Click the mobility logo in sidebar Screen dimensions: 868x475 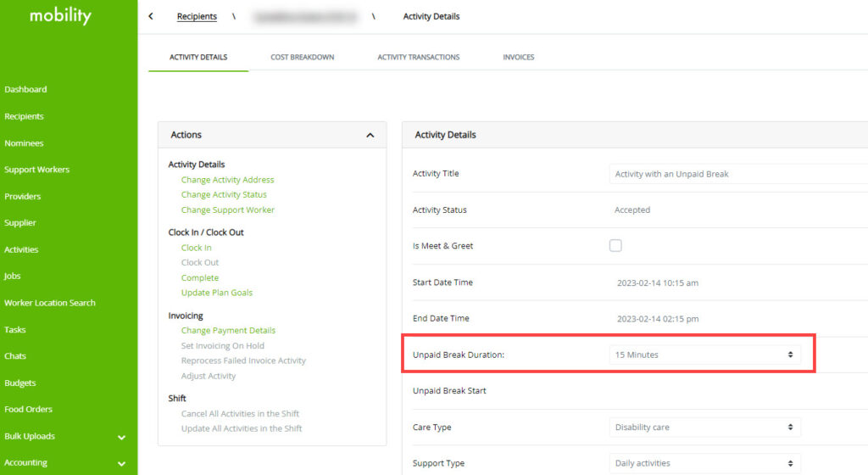click(59, 16)
